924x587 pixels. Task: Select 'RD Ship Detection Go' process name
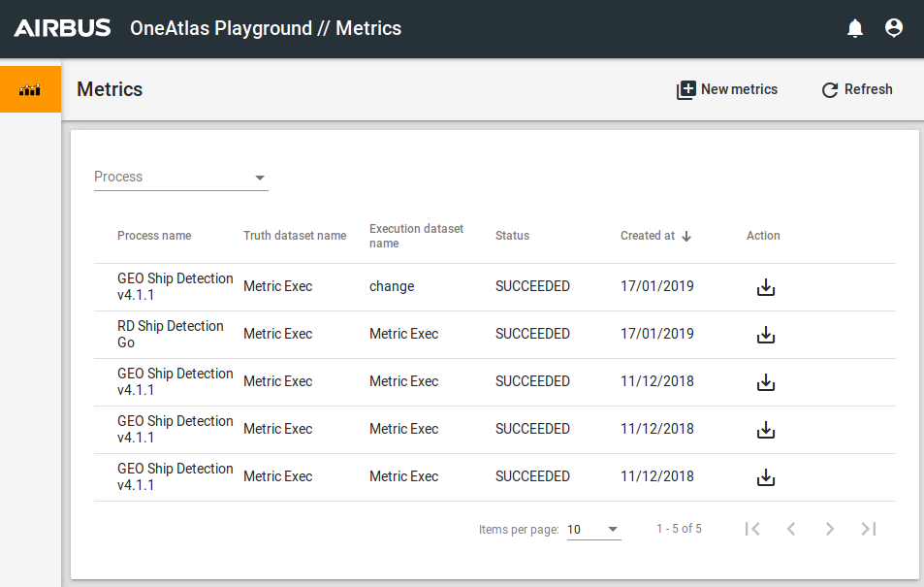pos(171,334)
